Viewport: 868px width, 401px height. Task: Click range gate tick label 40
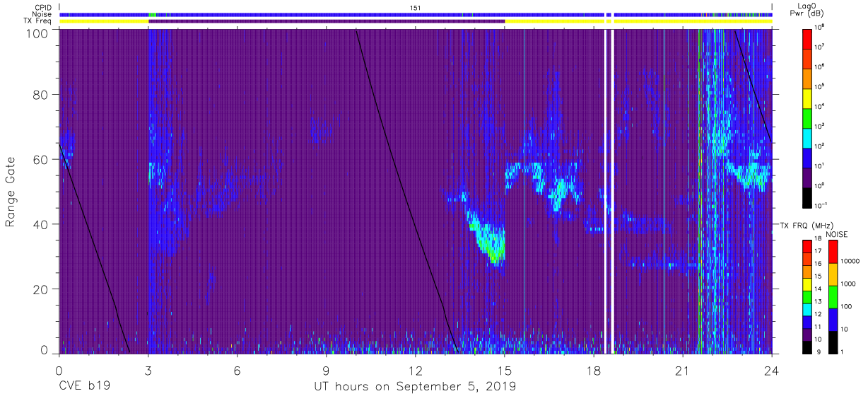[x=41, y=224]
